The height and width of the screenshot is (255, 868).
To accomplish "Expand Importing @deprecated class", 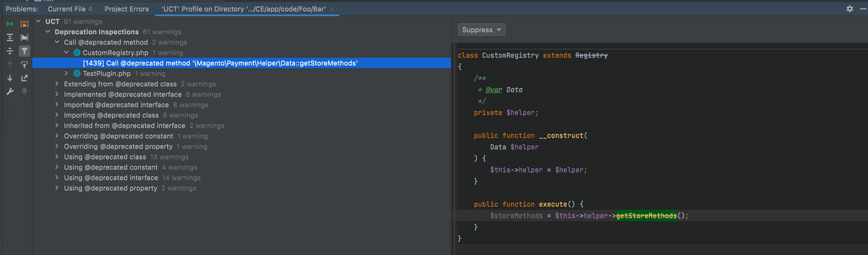I will click(58, 115).
